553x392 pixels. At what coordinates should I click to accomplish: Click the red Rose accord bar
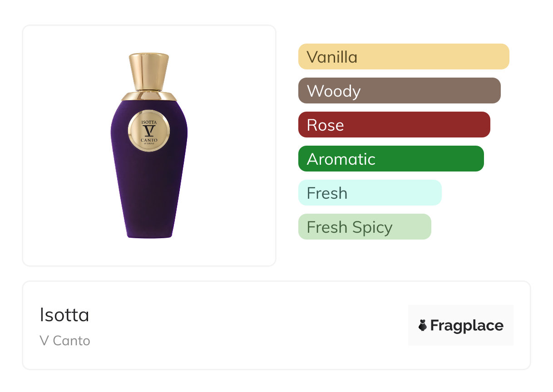394,125
